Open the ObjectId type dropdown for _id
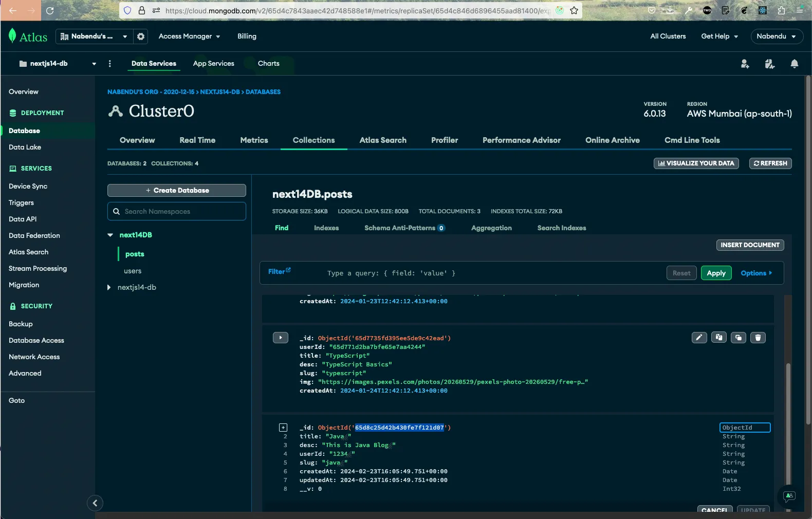 [745, 428]
